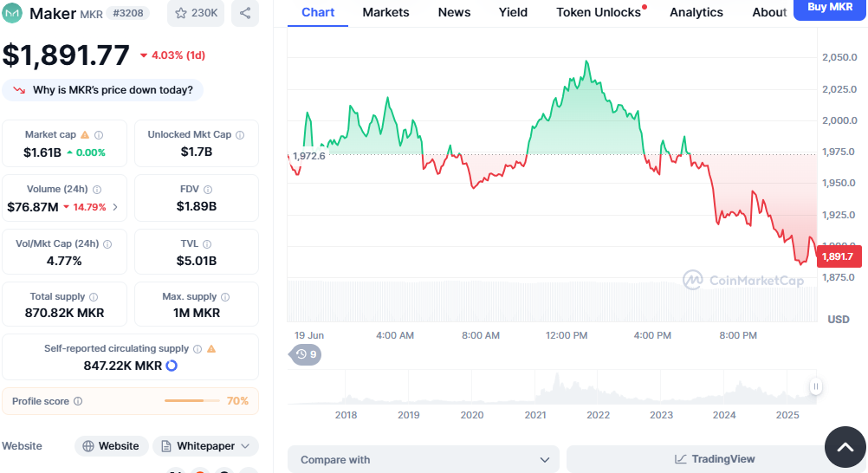Click the 1,891.7 current price tag

point(839,256)
